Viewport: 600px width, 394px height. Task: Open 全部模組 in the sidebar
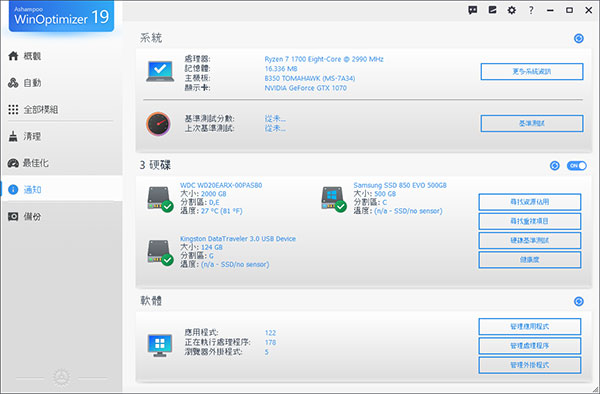(61, 110)
